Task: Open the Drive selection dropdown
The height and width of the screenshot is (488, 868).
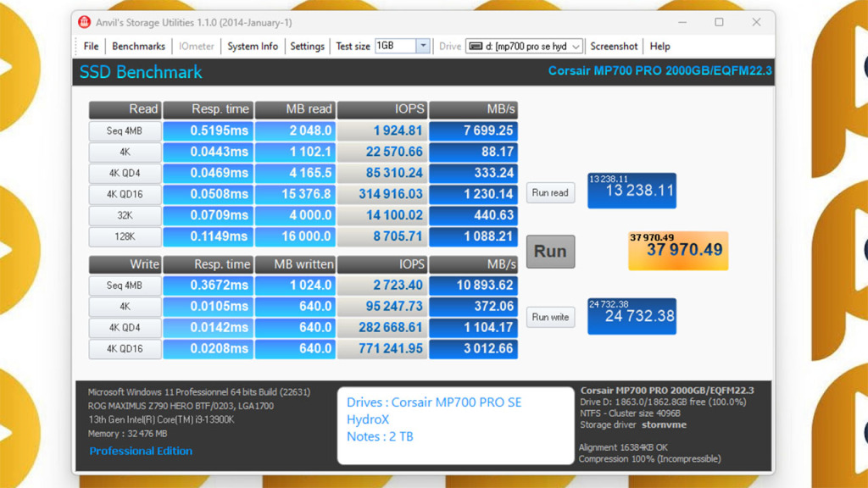Action: pyautogui.click(x=524, y=47)
